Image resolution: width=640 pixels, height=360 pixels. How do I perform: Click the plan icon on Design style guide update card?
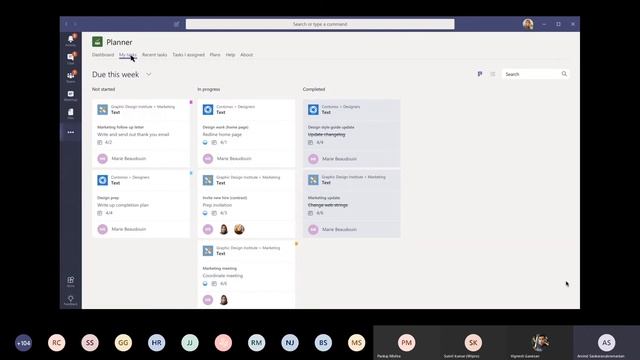(x=313, y=109)
